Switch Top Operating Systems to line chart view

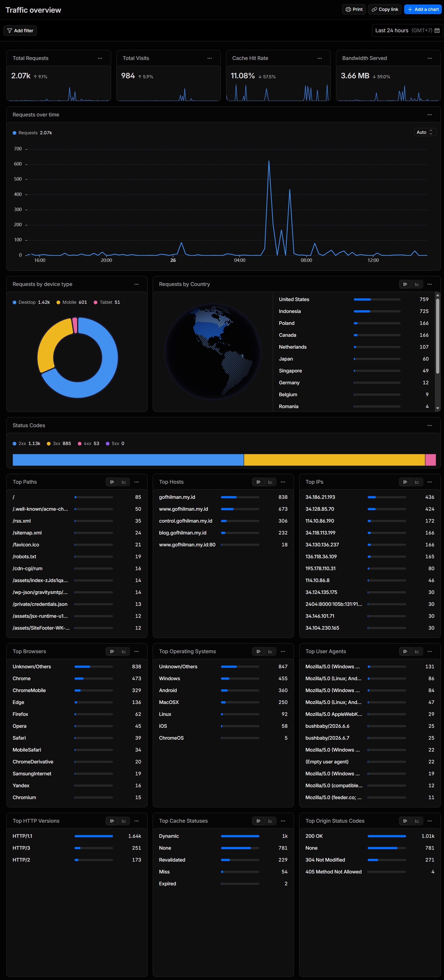[271, 651]
